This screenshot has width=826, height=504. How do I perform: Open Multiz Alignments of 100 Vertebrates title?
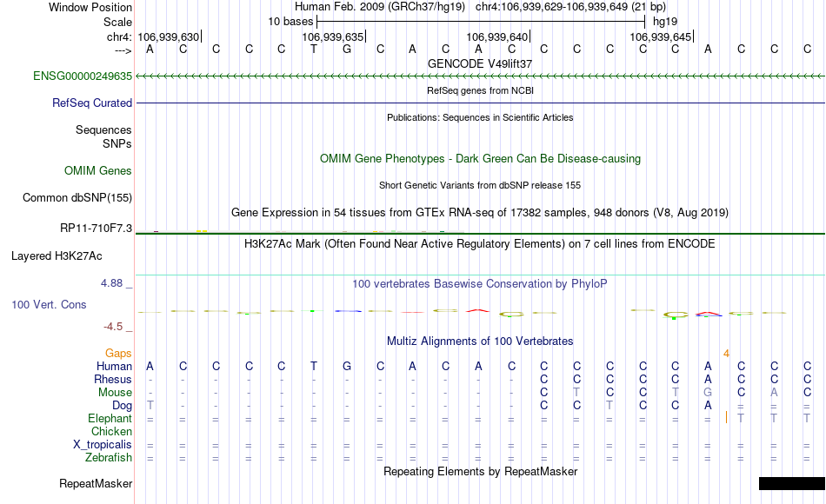tap(480, 342)
